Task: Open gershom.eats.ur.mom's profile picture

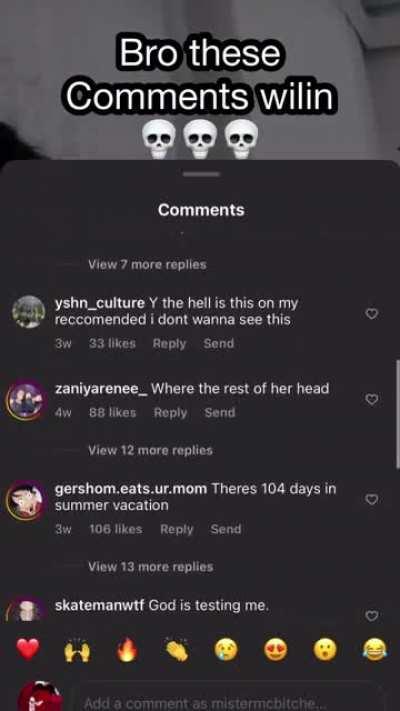Action: (25, 500)
